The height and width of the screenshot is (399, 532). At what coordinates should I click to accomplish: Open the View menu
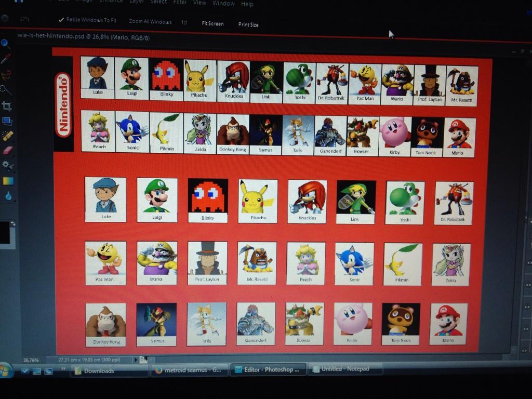point(199,3)
